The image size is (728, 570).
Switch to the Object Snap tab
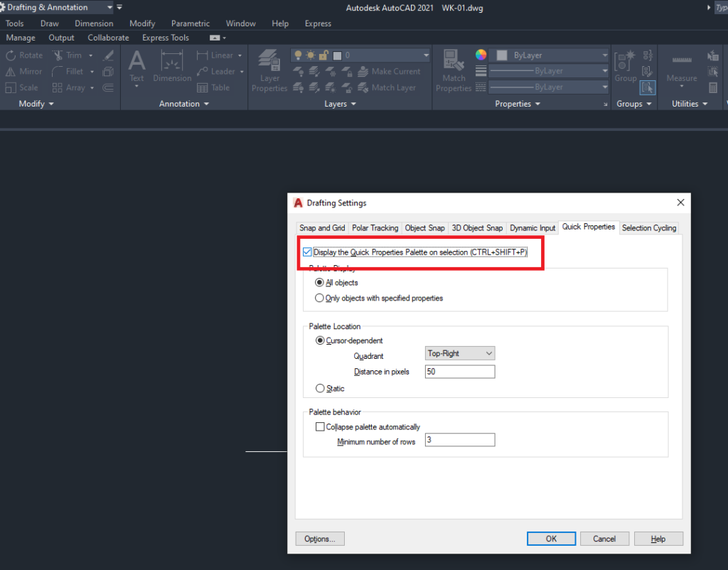tap(424, 227)
